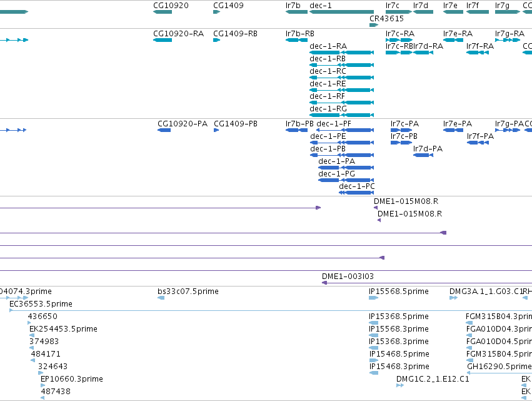Select the Ir7g-PA protein feature
The width and height of the screenshot is (532, 401).
tap(508, 130)
